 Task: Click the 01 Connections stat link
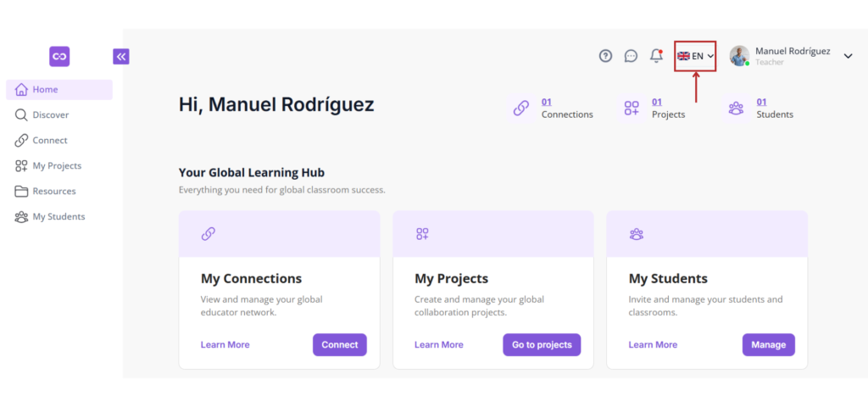(547, 102)
